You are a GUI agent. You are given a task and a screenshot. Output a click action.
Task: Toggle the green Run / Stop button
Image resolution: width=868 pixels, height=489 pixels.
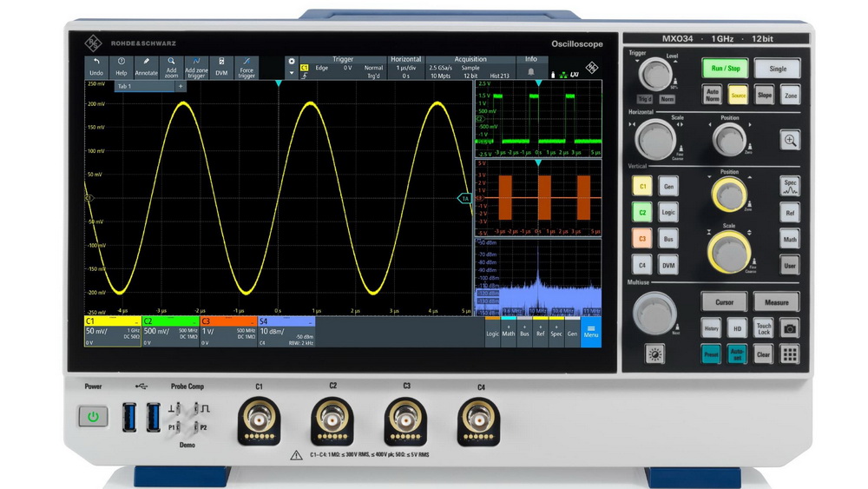pyautogui.click(x=725, y=69)
